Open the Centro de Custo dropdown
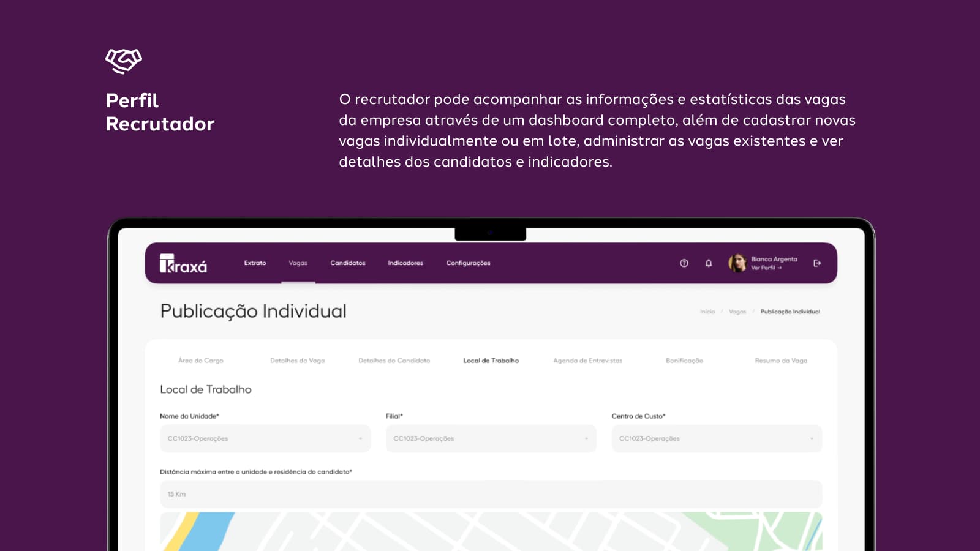Screen dimensions: 980x551 (x=717, y=438)
